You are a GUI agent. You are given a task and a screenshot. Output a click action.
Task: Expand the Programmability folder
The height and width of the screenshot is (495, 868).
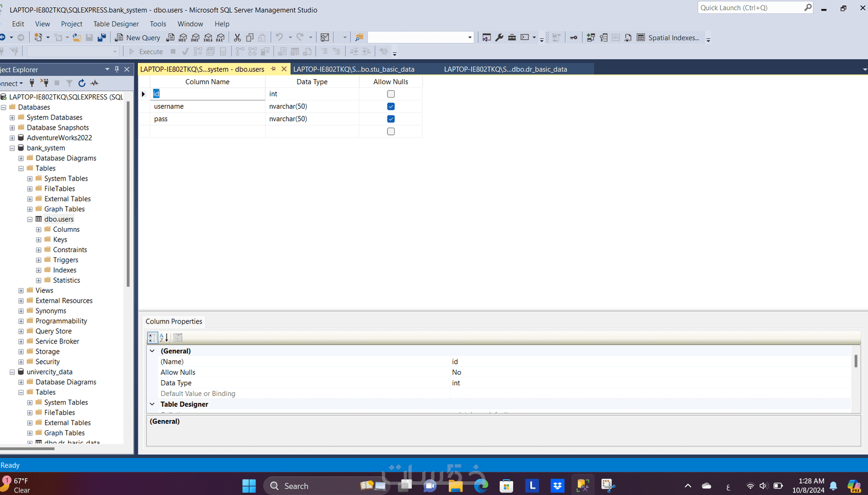[x=21, y=321]
